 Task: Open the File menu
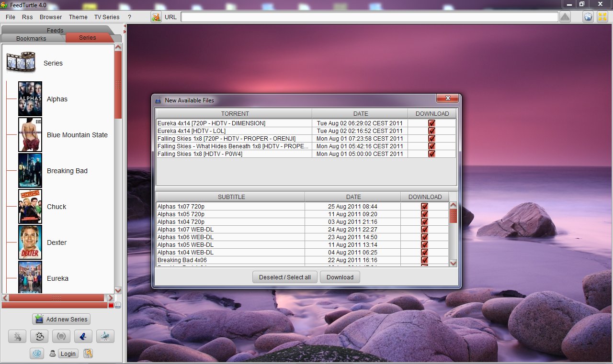point(10,17)
